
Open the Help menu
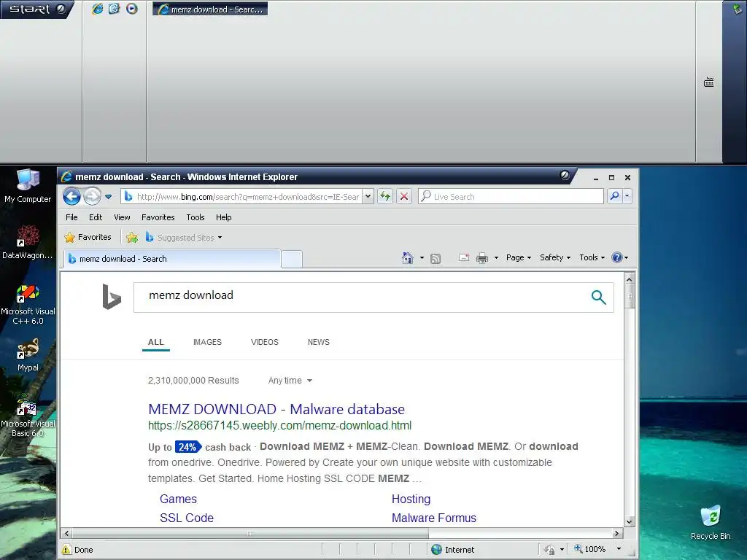223,217
